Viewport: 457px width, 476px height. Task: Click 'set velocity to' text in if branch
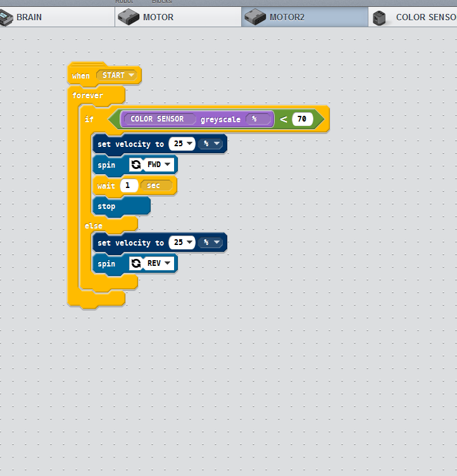[x=130, y=144]
